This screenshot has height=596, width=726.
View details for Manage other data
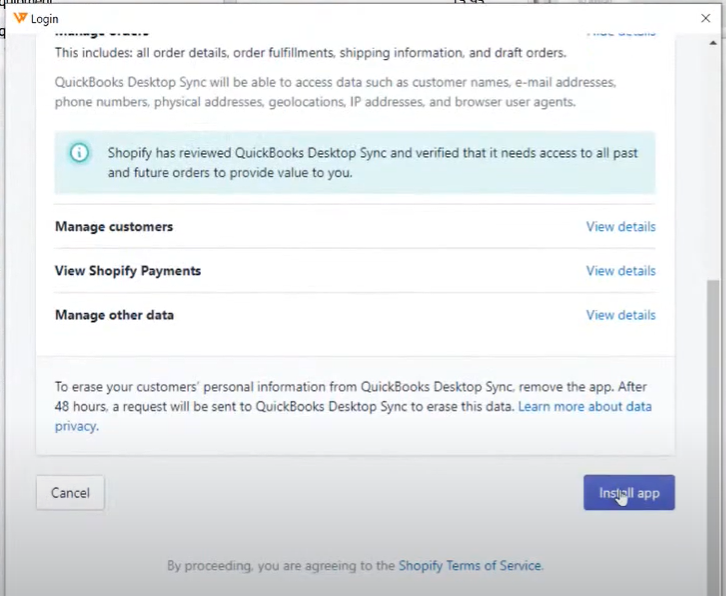[x=620, y=315]
